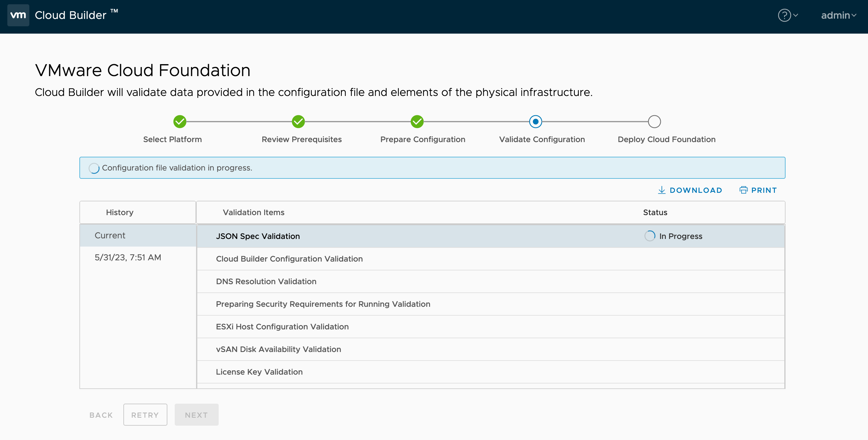
Task: Click the Prepare Configuration green checkmark step
Action: pos(417,122)
